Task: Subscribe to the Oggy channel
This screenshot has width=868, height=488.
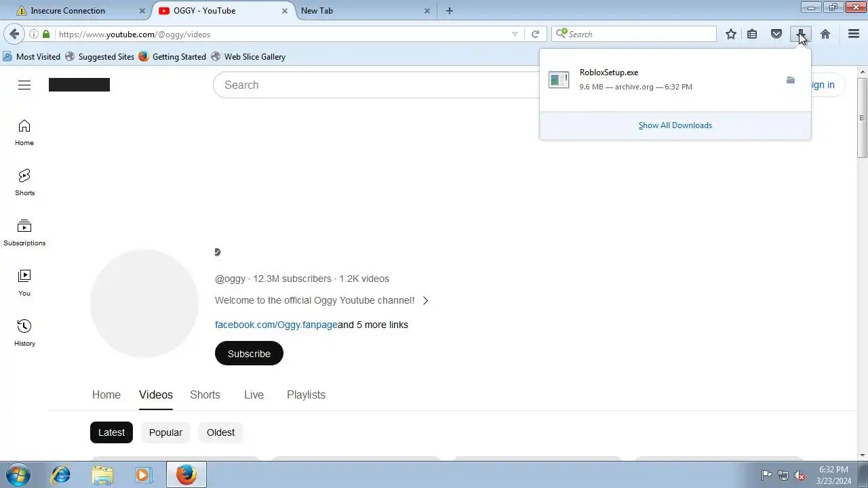Action: click(x=249, y=353)
